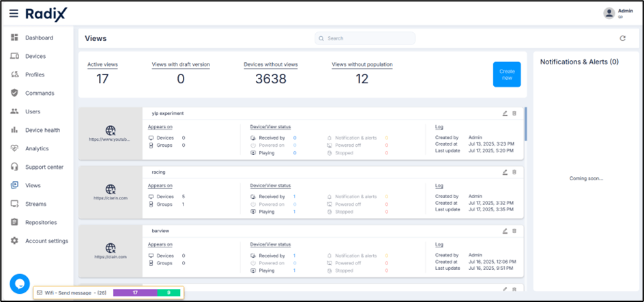This screenshot has width=644, height=302.
Task: Click the Search input field
Action: (365, 38)
